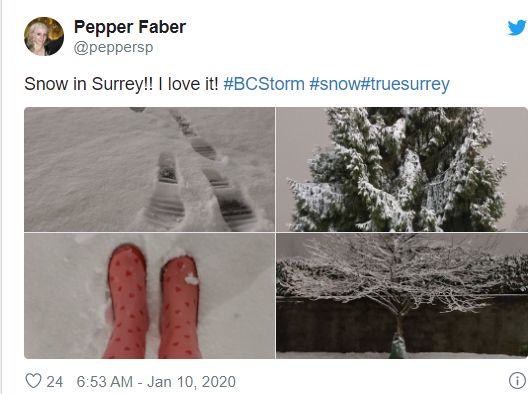View the bare snowy tree by fence photo
The image size is (528, 394).
click(402, 296)
